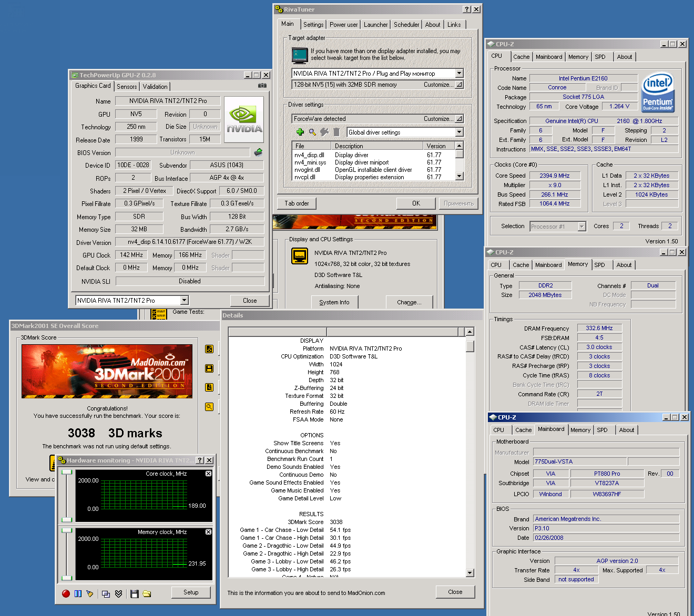Click the RivaTuner file list scroll down arrow
Image resolution: width=694 pixels, height=616 pixels.
click(460, 177)
